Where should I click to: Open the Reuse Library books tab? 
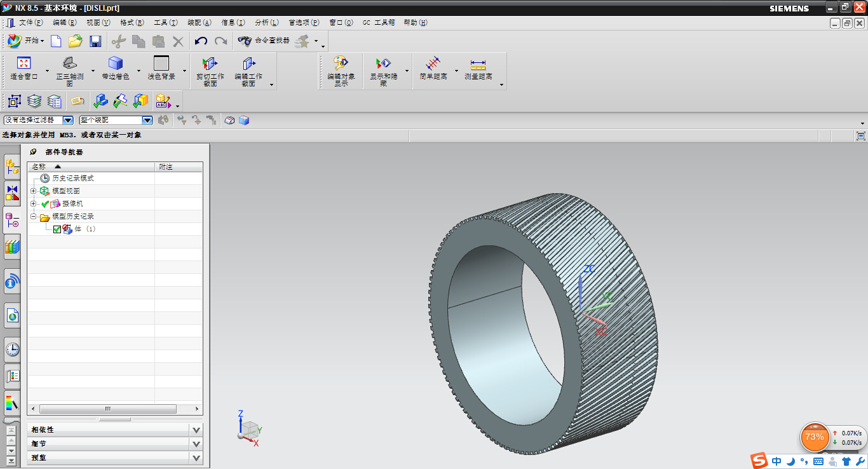click(x=12, y=247)
